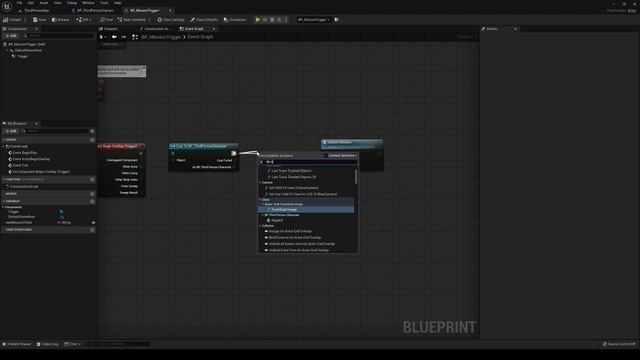640x360 pixels.
Task: Navigate back in graph history
Action: click(x=114, y=37)
